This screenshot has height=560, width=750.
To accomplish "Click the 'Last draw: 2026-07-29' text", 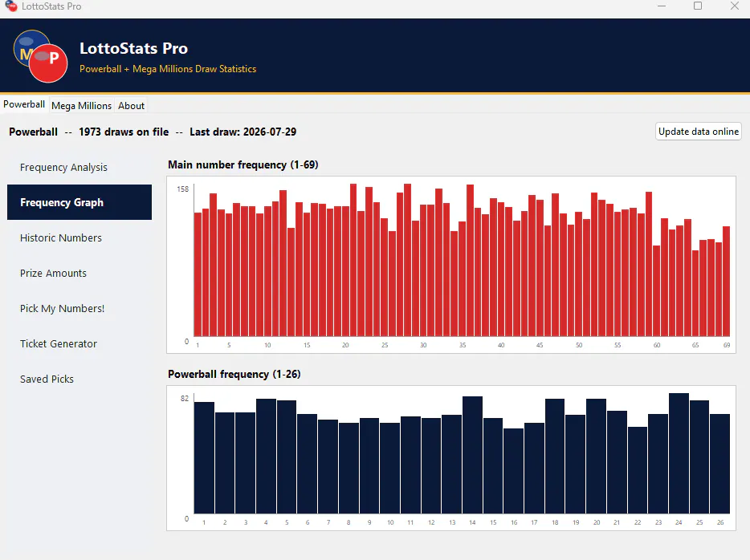I will coord(243,132).
